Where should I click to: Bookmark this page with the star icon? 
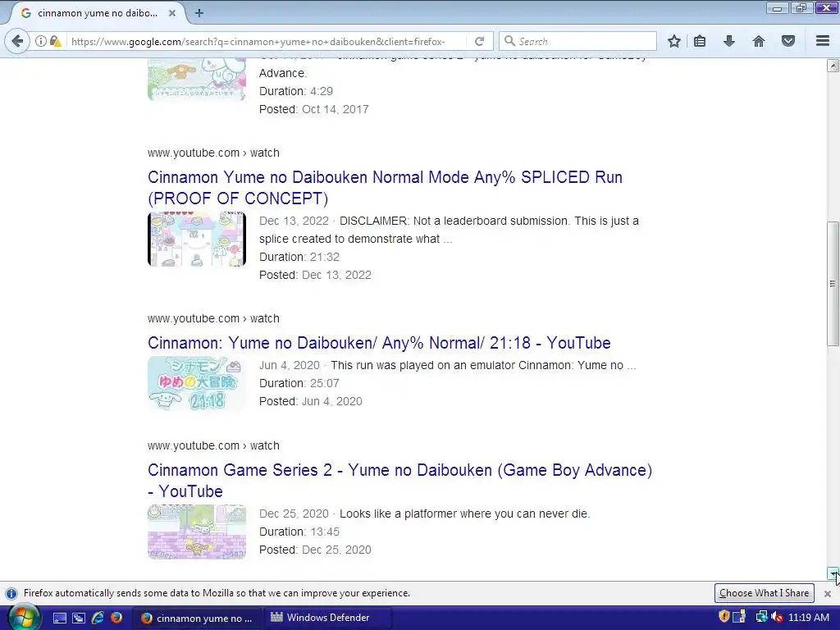coord(674,41)
